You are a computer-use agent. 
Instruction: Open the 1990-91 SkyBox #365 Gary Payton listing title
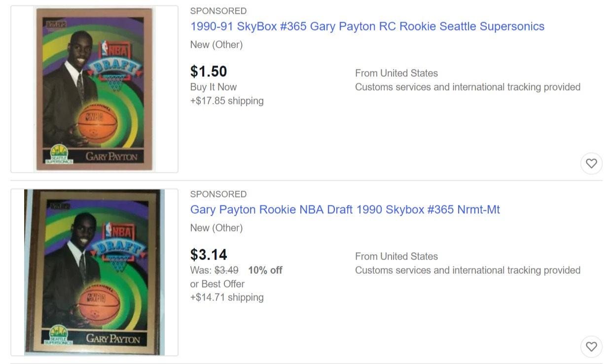(x=367, y=27)
